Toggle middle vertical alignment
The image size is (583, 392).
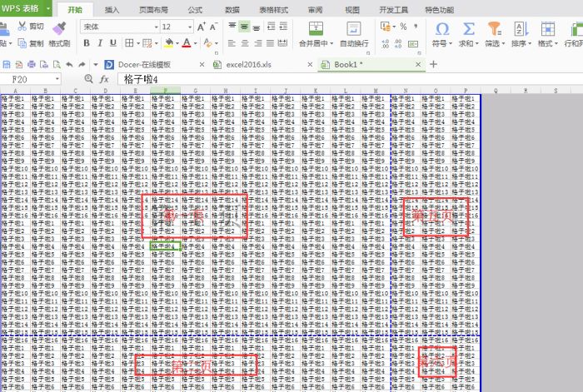244,27
